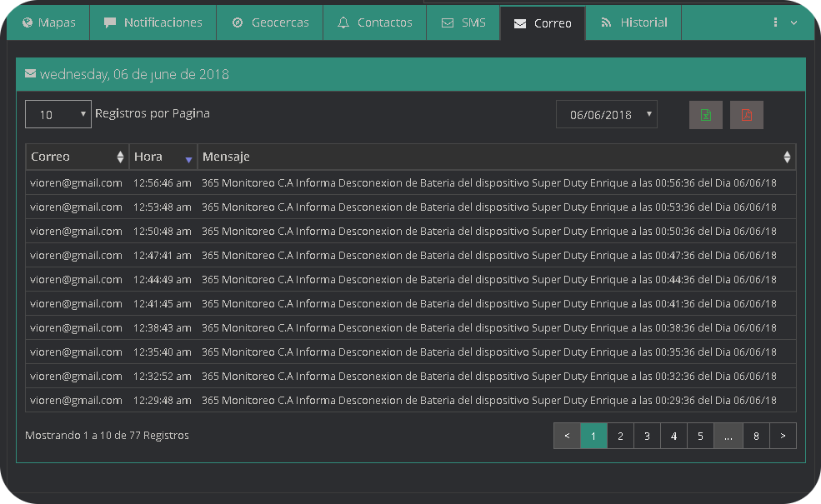This screenshot has height=504, width=821.
Task: Go to next page of records
Action: point(783,436)
